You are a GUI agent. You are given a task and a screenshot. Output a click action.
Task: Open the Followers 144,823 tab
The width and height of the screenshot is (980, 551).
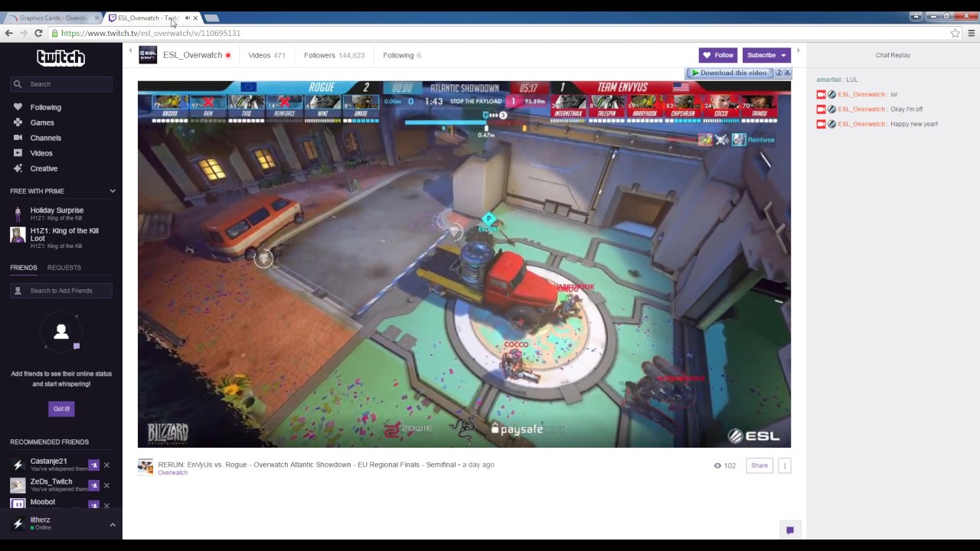click(334, 55)
